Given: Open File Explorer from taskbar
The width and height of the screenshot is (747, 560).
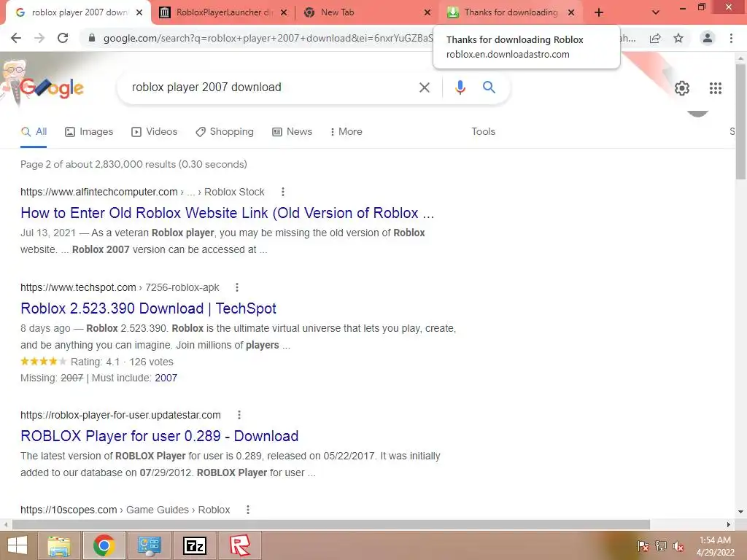Looking at the screenshot, I should pyautogui.click(x=58, y=545).
